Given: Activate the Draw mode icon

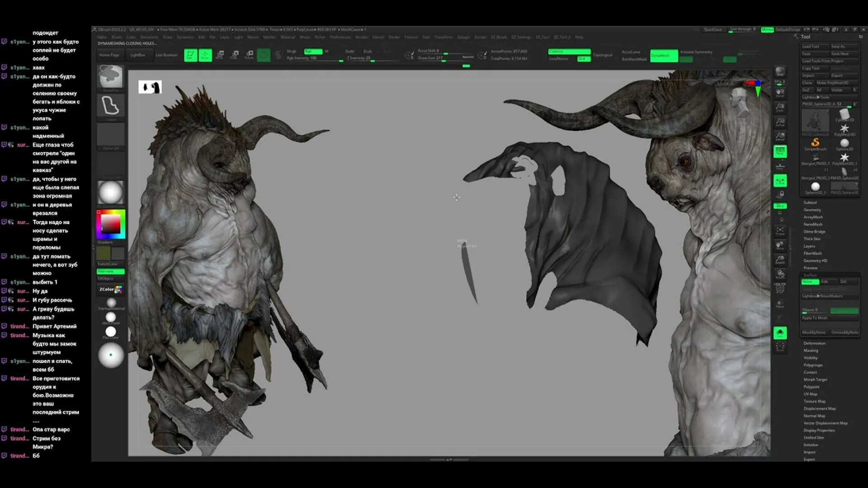Looking at the screenshot, I should coord(205,56).
